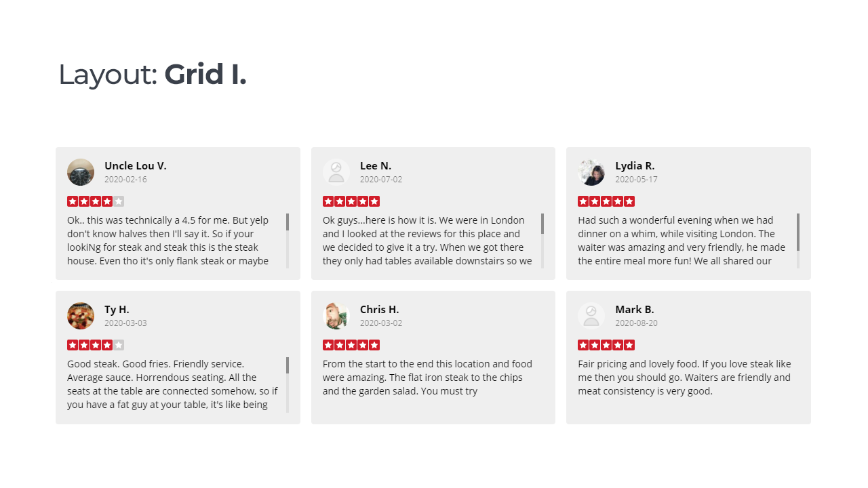
Task: Open Mark B.'s placeholder avatar
Action: pos(591,316)
